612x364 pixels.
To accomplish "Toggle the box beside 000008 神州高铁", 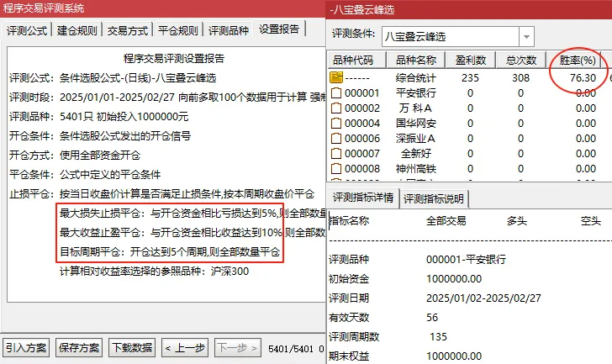I will (x=337, y=168).
